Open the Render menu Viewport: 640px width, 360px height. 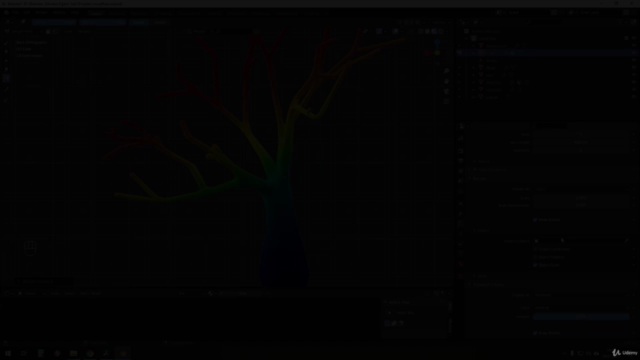(41, 13)
